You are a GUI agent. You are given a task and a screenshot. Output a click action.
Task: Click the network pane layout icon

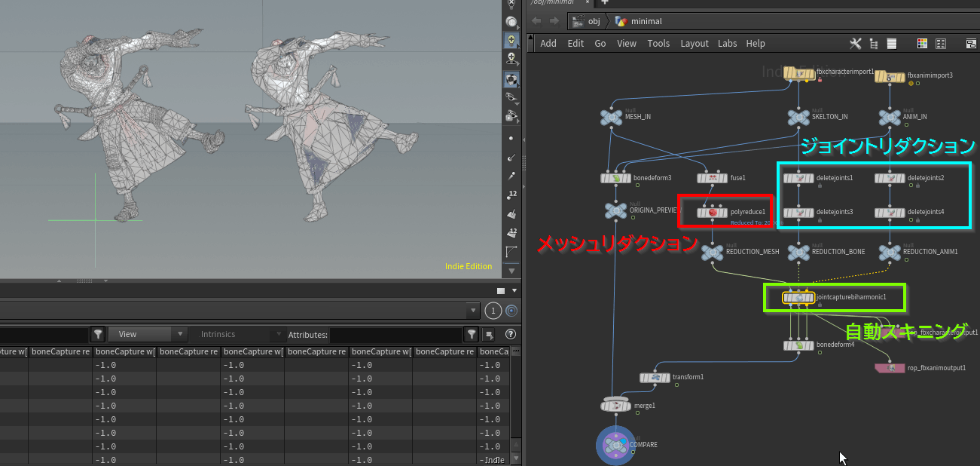(971, 44)
